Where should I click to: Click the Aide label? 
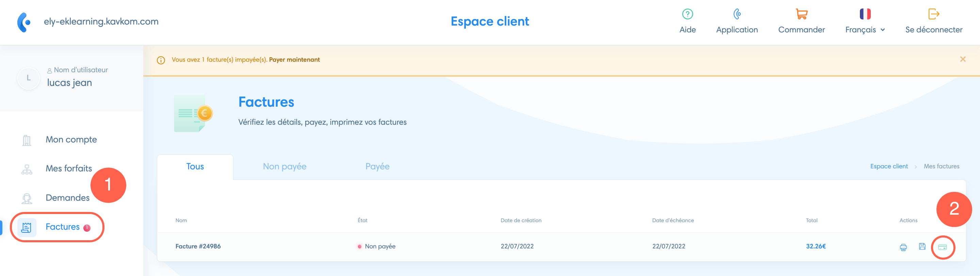tap(687, 30)
